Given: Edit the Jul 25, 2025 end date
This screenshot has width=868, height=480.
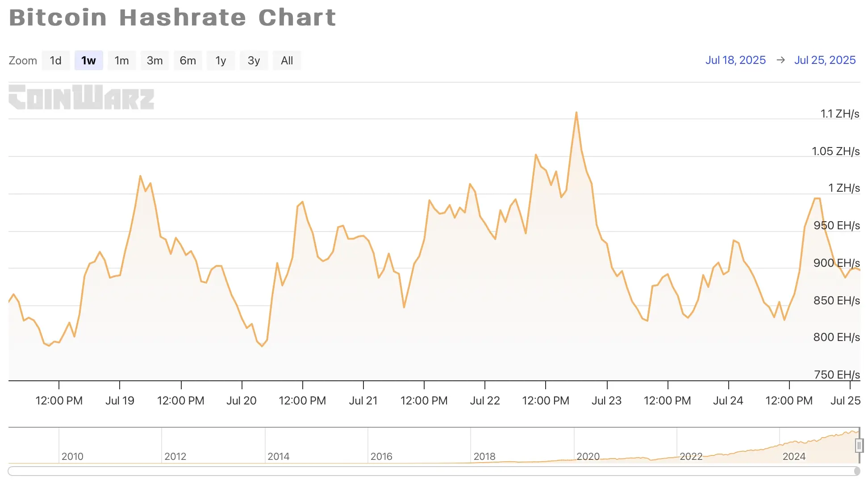Looking at the screenshot, I should [825, 60].
